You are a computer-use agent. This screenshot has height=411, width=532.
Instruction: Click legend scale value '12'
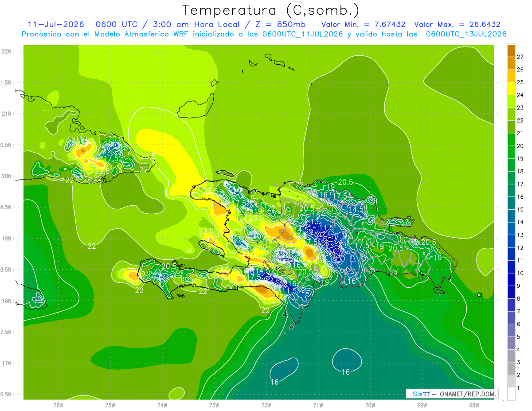click(x=520, y=248)
